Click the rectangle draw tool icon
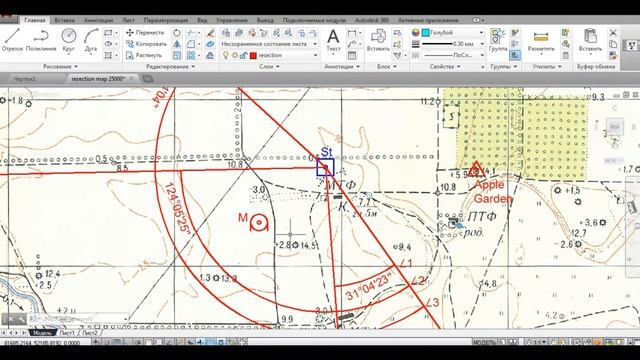The width and height of the screenshot is (640, 360). tap(108, 33)
